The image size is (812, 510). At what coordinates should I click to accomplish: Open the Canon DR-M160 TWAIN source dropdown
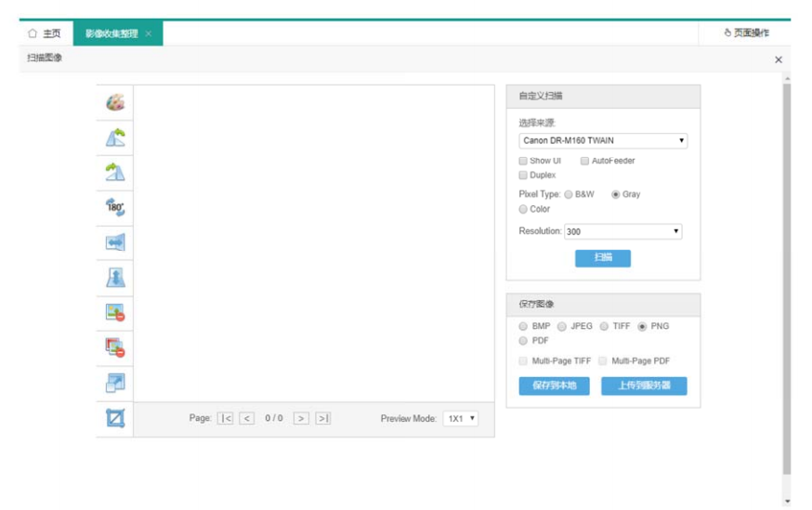pyautogui.click(x=602, y=141)
